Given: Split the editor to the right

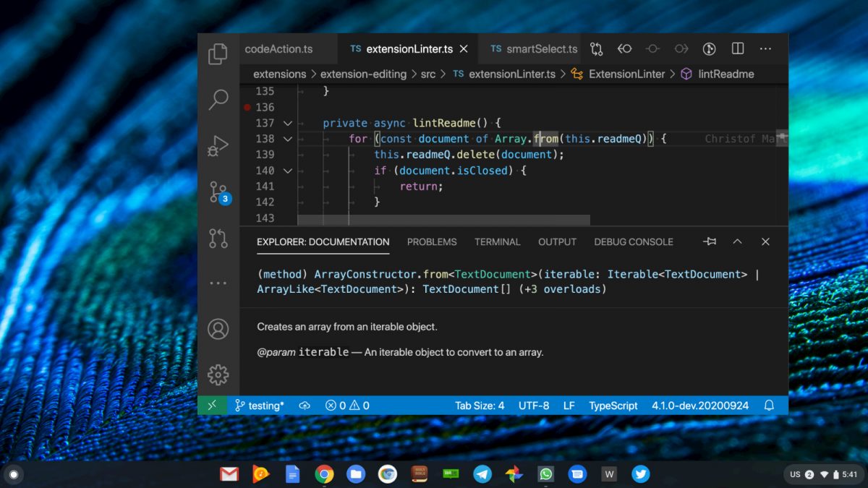Looking at the screenshot, I should [738, 49].
